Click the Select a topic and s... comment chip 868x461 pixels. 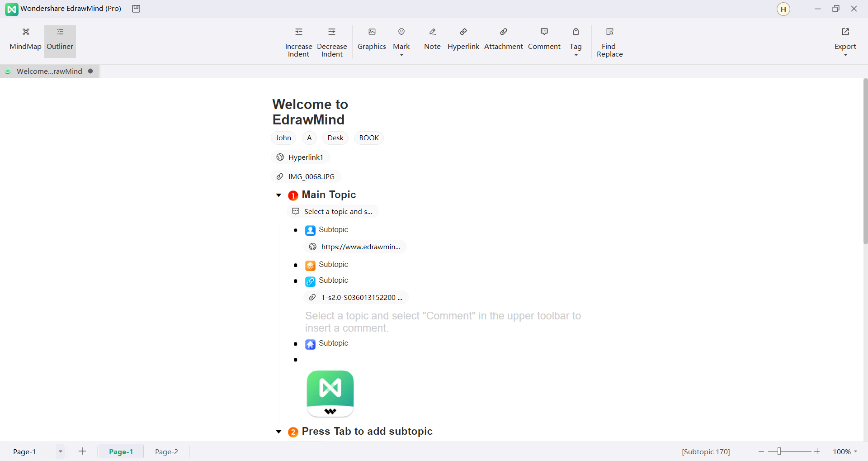click(333, 211)
